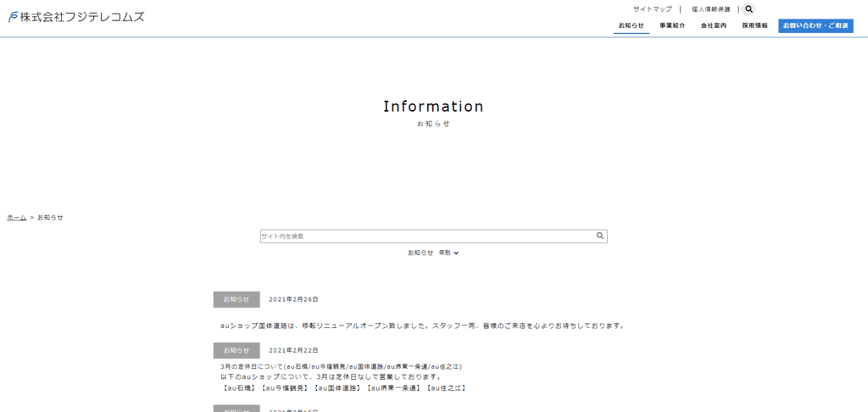
Task: Focus the サイト内を検索 search field
Action: click(424, 237)
